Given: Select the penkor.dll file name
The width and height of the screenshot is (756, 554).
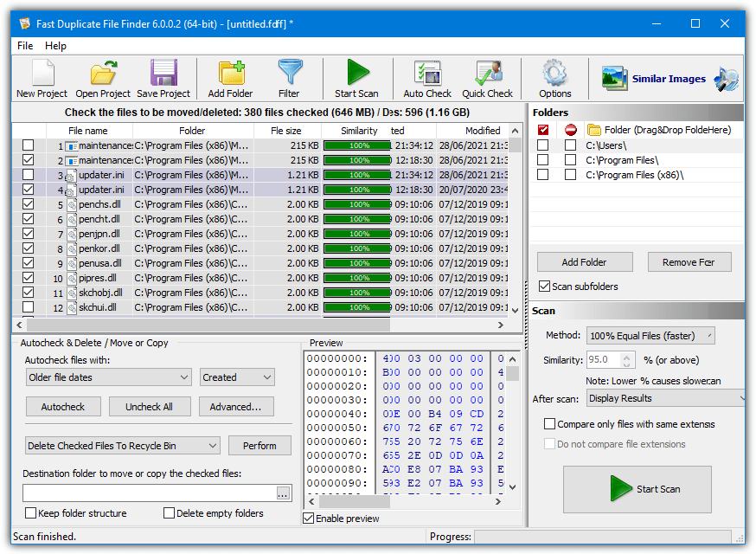Looking at the screenshot, I should (99, 248).
